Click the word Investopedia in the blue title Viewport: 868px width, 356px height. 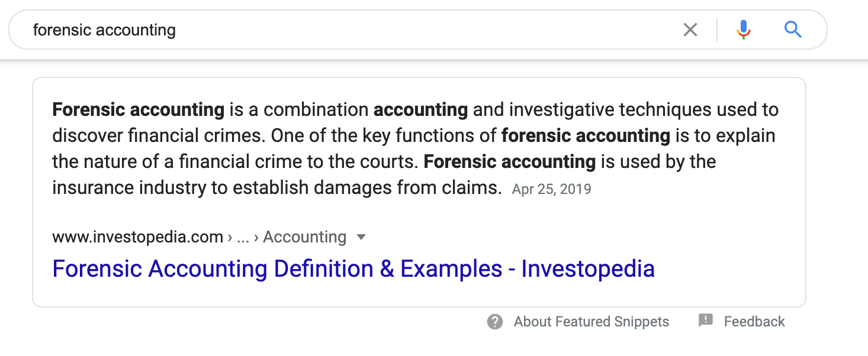click(588, 269)
